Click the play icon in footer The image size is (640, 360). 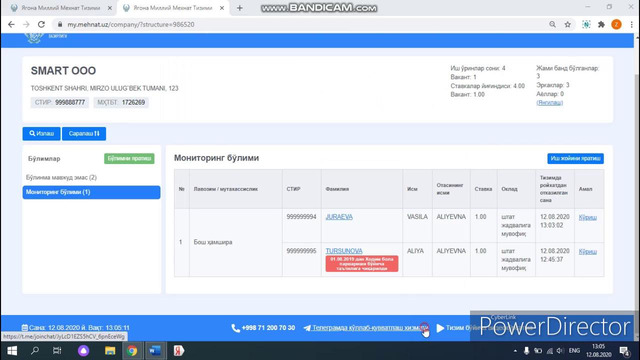pos(440,328)
